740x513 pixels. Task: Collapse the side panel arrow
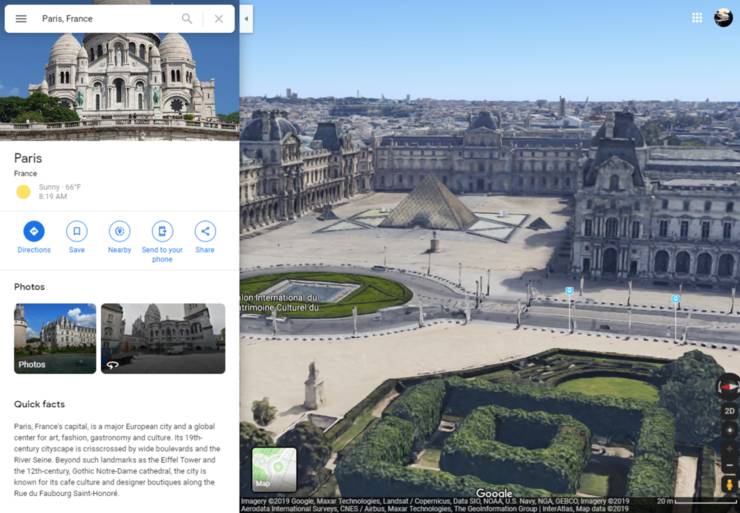246,18
